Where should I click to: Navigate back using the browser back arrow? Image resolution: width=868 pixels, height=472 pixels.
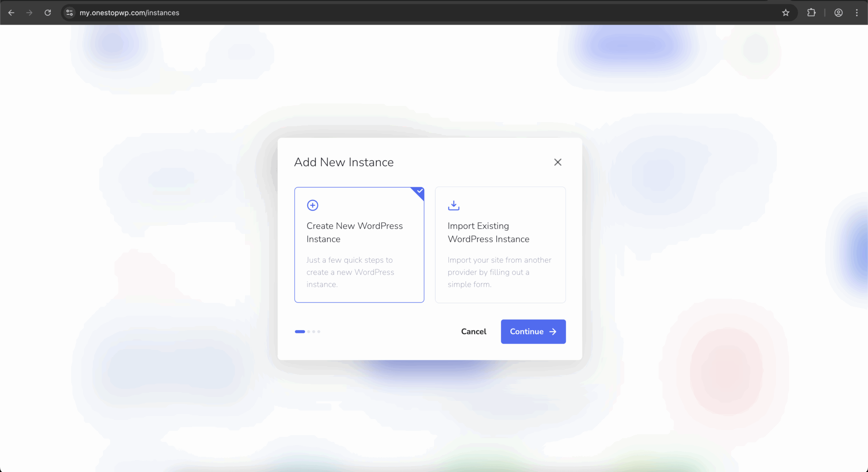coord(11,12)
